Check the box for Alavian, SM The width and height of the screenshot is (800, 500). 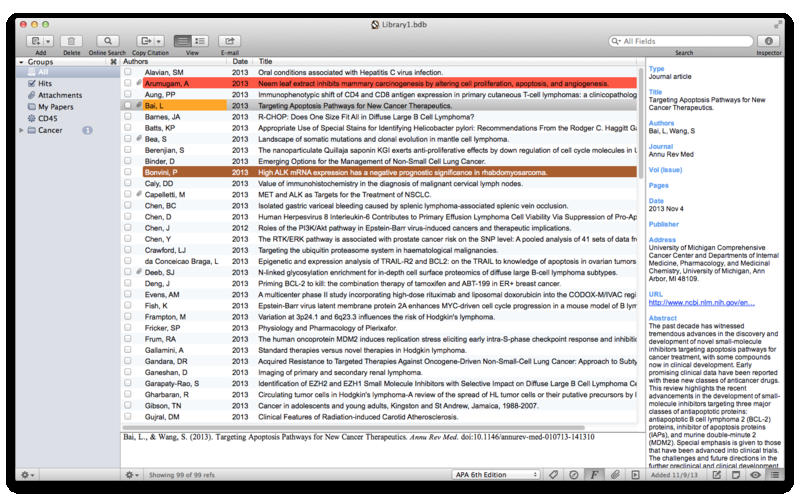coord(127,73)
